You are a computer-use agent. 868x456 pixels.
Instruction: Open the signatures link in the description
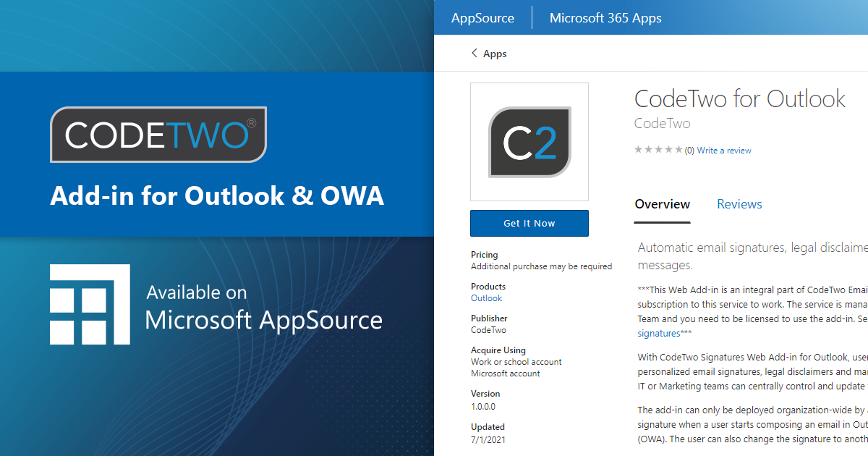tap(658, 333)
